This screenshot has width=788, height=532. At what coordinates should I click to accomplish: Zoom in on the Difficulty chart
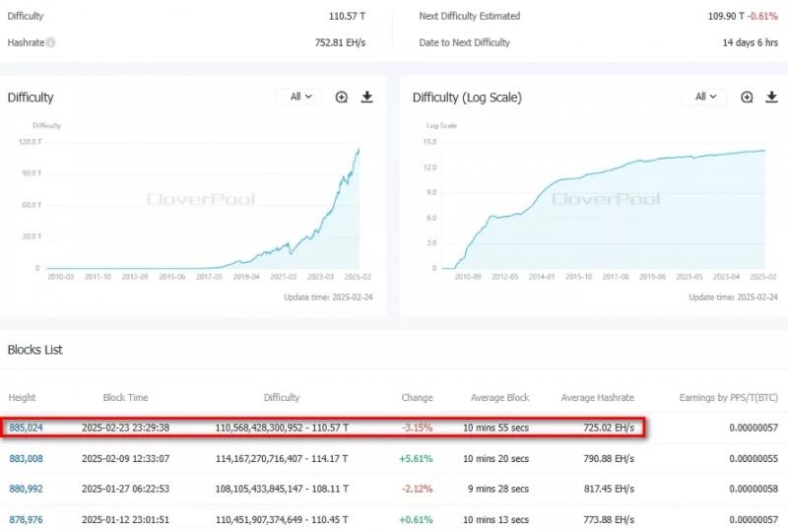tap(341, 98)
